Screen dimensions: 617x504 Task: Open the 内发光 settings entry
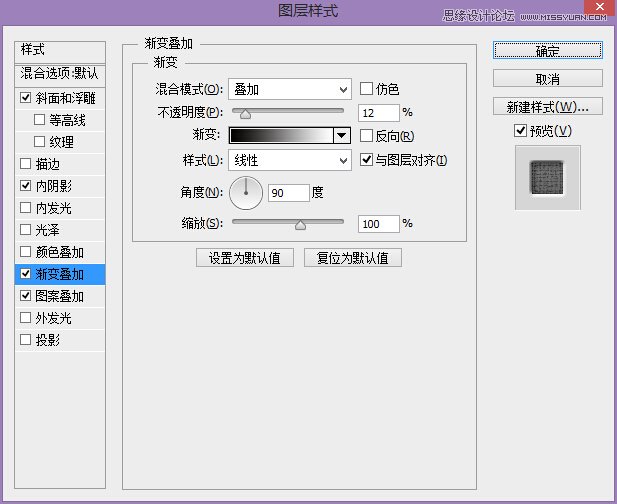pyautogui.click(x=54, y=208)
